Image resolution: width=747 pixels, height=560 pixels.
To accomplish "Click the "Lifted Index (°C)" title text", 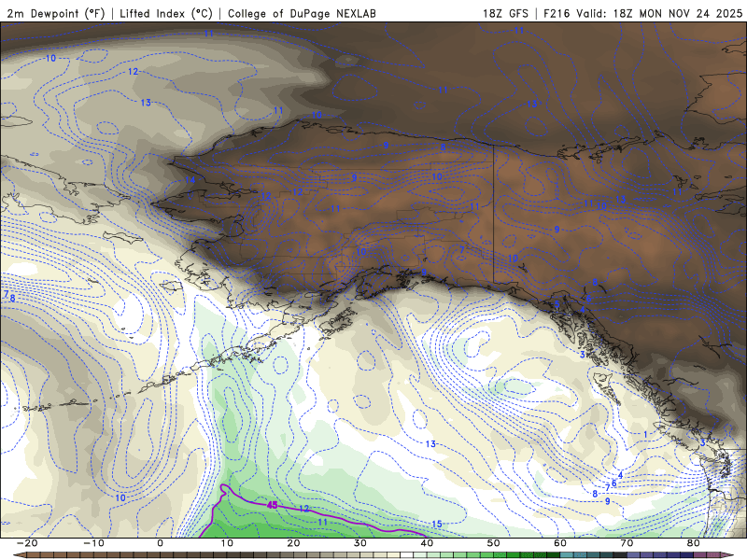I will coord(166,13).
